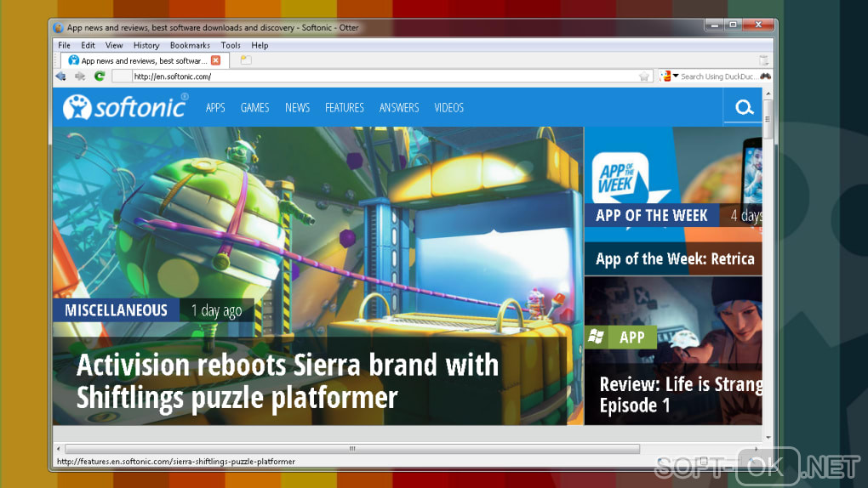This screenshot has width=868, height=488.
Task: Open the Tools menu
Action: (x=230, y=45)
